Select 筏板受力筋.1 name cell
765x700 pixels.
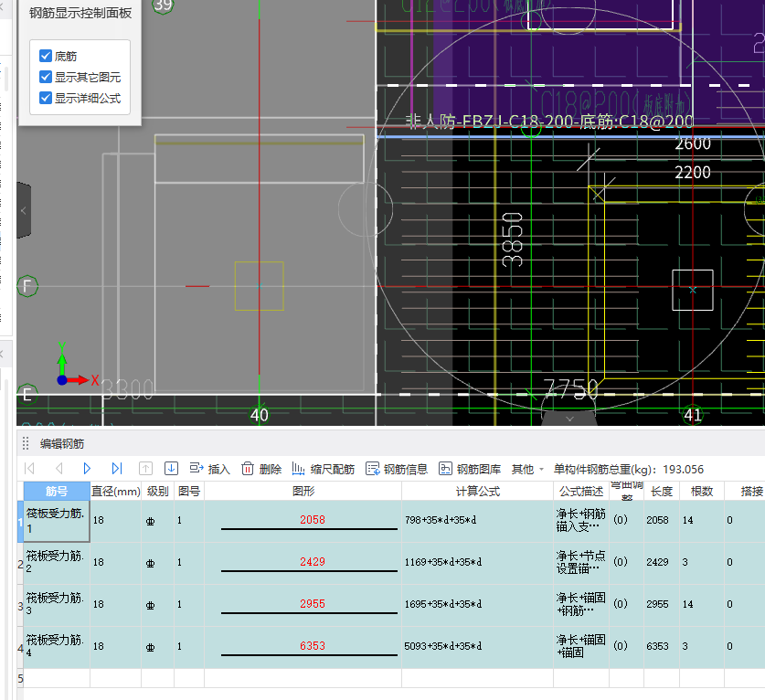57,521
